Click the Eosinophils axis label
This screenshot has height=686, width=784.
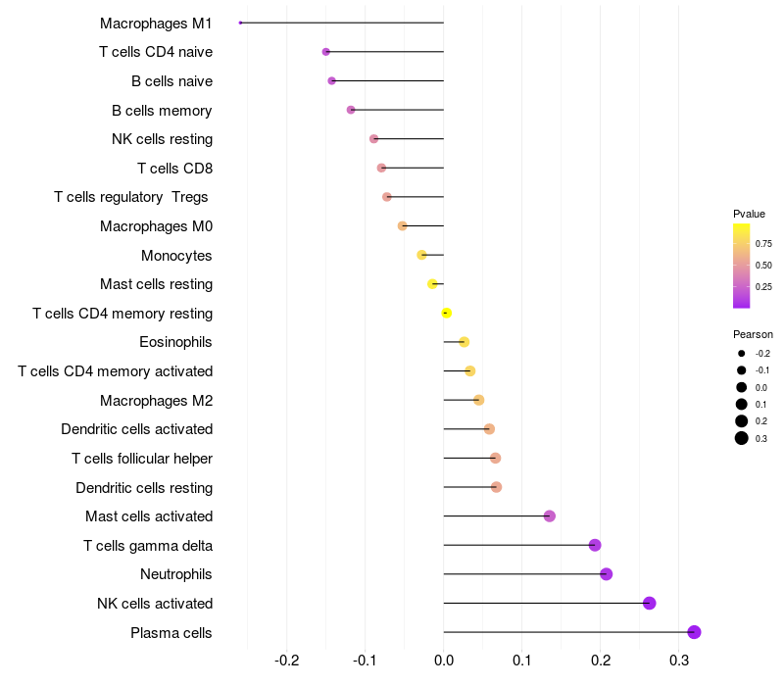point(176,342)
